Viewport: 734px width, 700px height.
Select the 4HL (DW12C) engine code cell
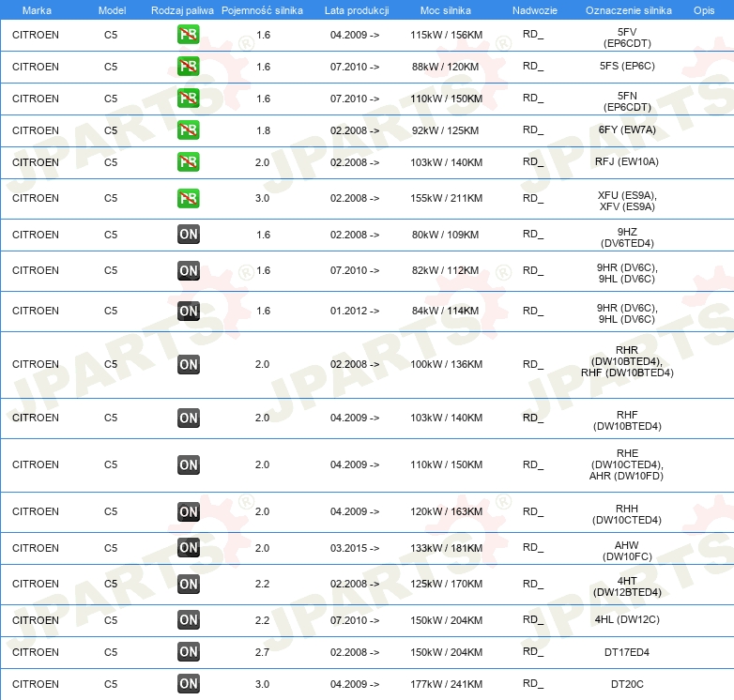(x=626, y=620)
